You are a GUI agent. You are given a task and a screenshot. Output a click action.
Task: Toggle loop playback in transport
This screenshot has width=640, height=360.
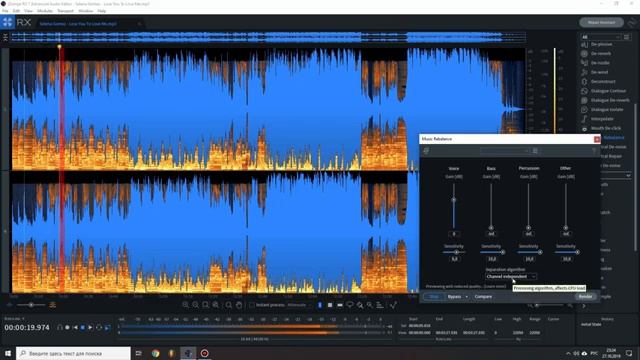click(99, 327)
